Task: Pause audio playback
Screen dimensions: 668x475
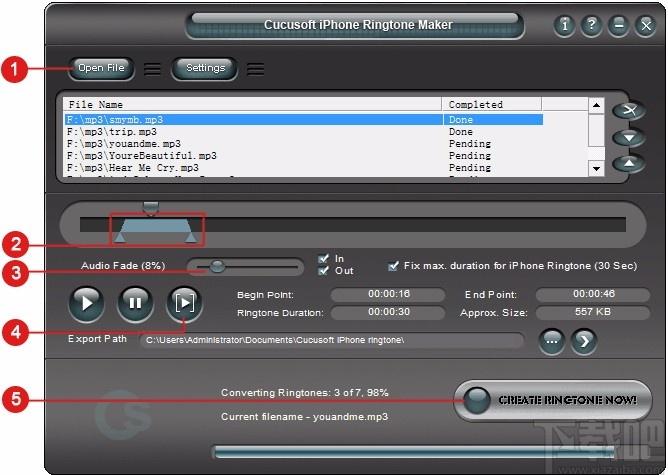Action: pos(134,303)
